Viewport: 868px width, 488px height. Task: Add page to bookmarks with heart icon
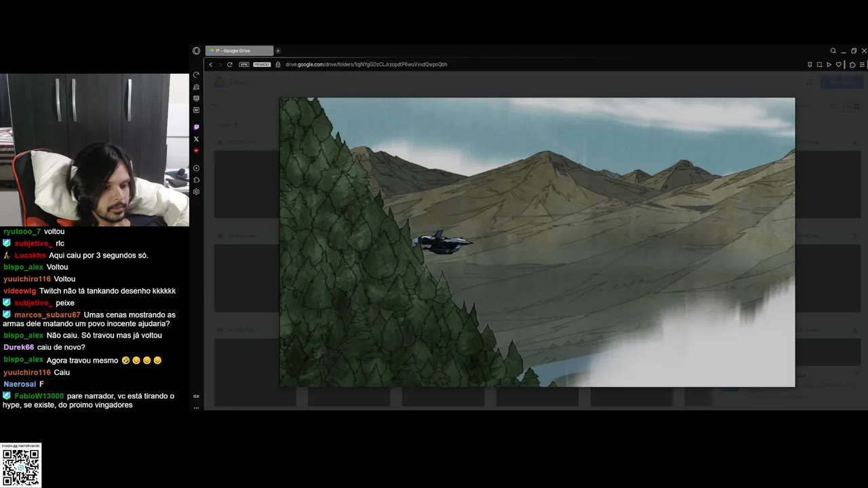point(839,64)
